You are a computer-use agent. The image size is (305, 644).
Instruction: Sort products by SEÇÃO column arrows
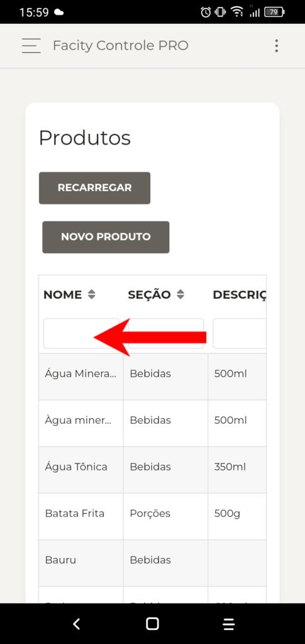tap(180, 294)
